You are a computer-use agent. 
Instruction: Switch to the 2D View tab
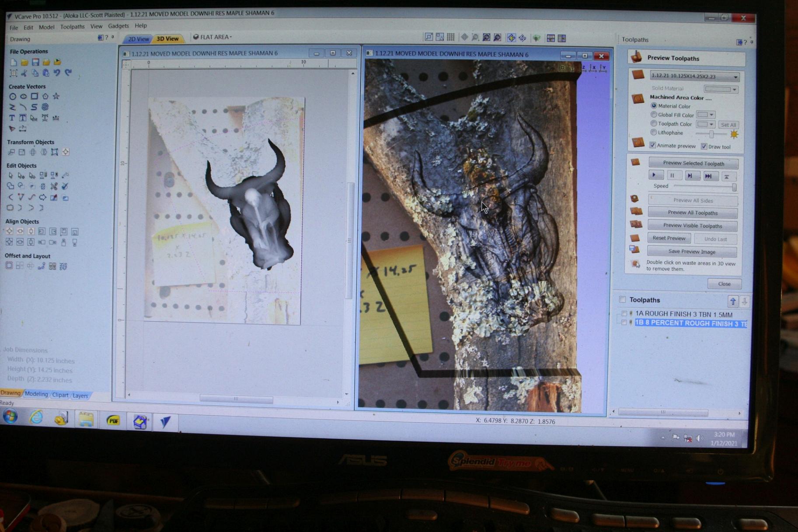coord(139,39)
